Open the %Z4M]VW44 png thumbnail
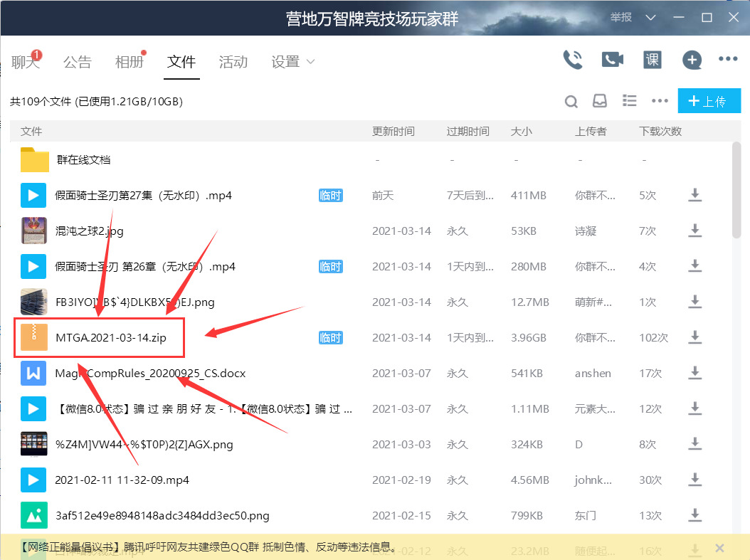The width and height of the screenshot is (750, 560). 34,444
